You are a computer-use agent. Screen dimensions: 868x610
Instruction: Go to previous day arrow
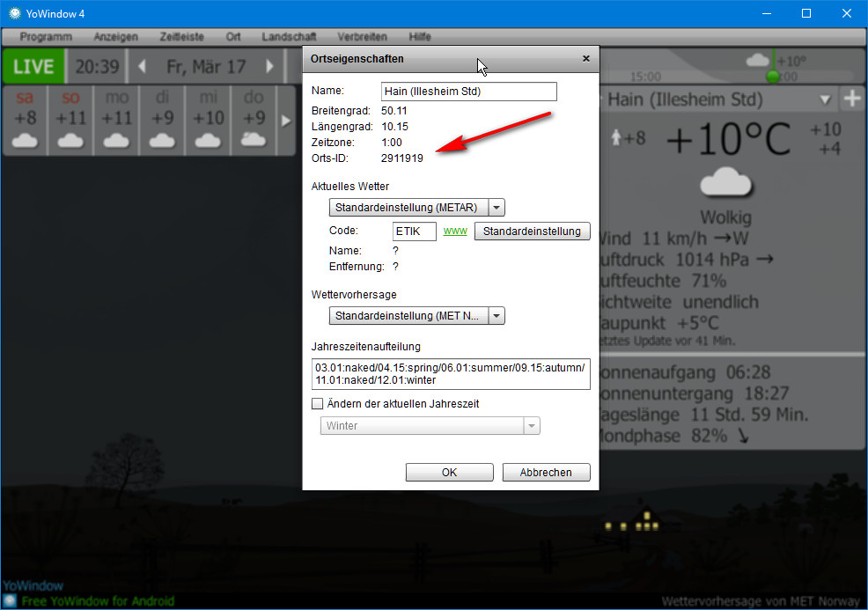(x=142, y=67)
